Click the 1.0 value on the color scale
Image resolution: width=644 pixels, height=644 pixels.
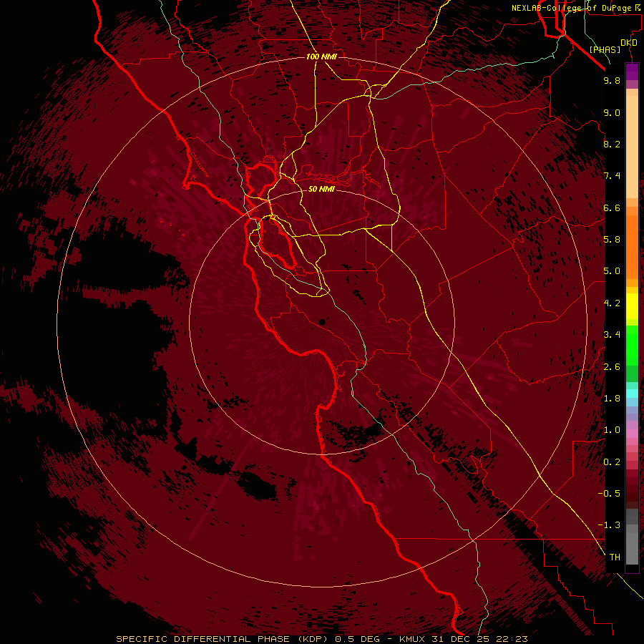[x=612, y=430]
